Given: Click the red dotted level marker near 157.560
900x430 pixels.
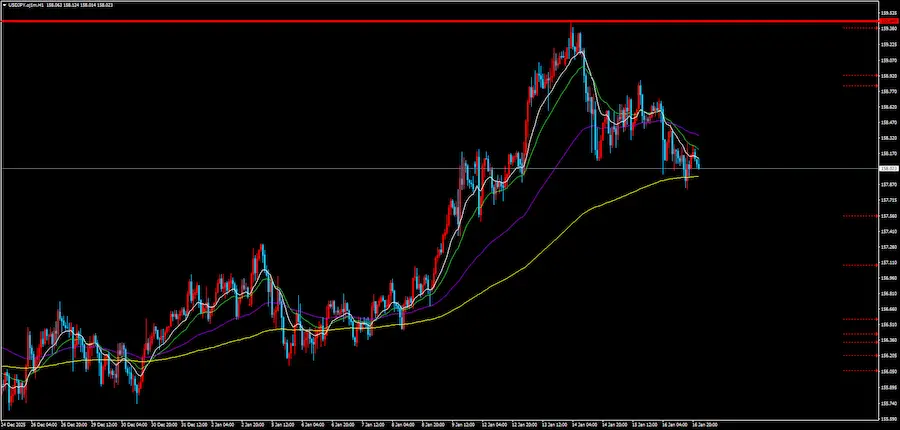Looking at the screenshot, I should pyautogui.click(x=858, y=215).
